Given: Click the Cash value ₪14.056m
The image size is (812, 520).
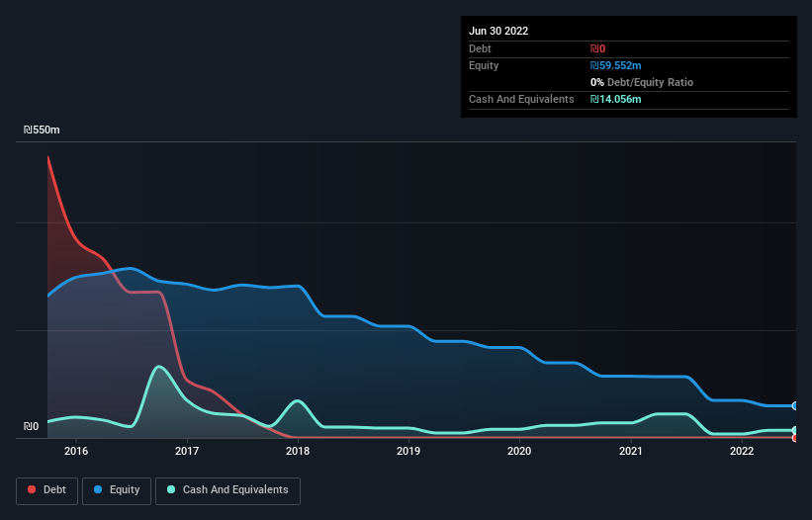Looking at the screenshot, I should [x=616, y=99].
